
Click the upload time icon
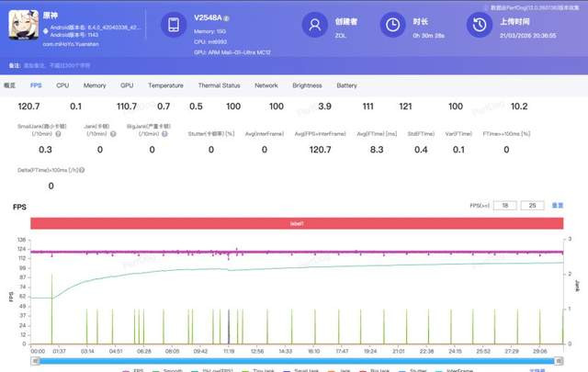479,26
